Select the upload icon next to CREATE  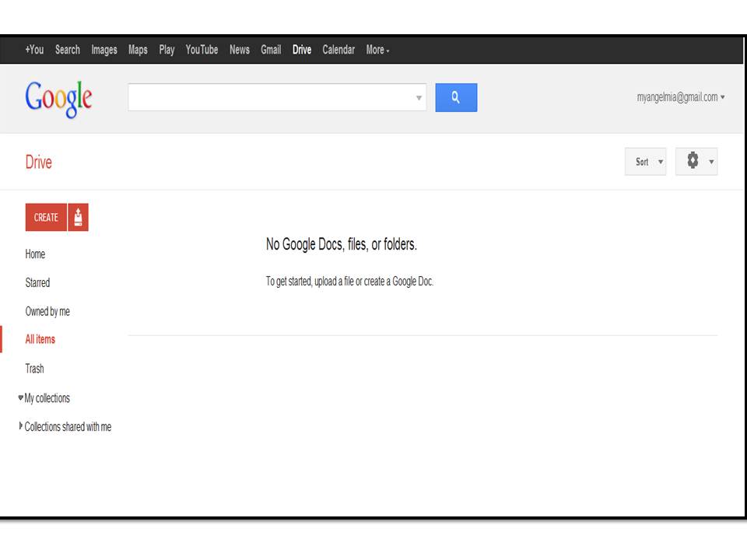pyautogui.click(x=77, y=217)
